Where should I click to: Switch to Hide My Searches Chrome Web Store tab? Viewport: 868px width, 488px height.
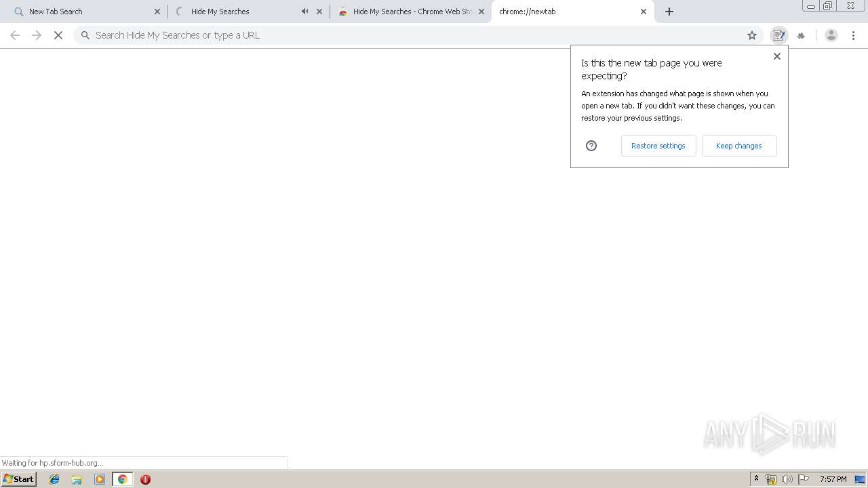tap(412, 12)
